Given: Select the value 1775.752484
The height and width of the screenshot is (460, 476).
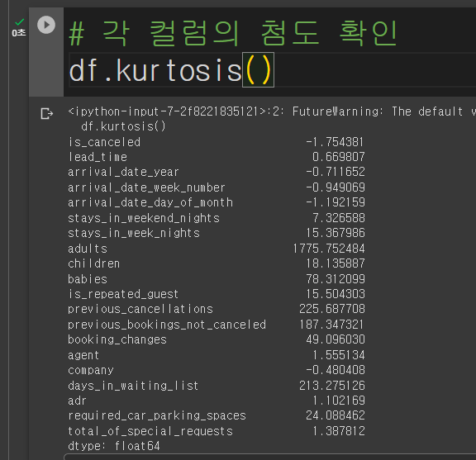Looking at the screenshot, I should (328, 249).
